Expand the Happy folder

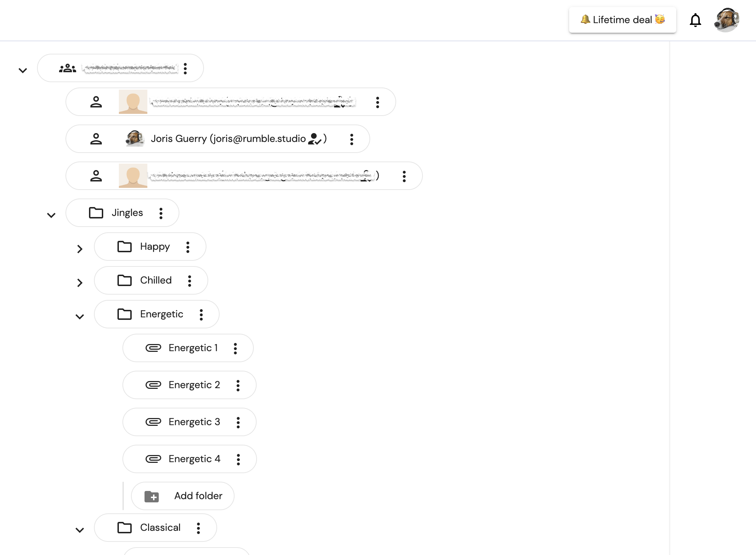(x=80, y=249)
